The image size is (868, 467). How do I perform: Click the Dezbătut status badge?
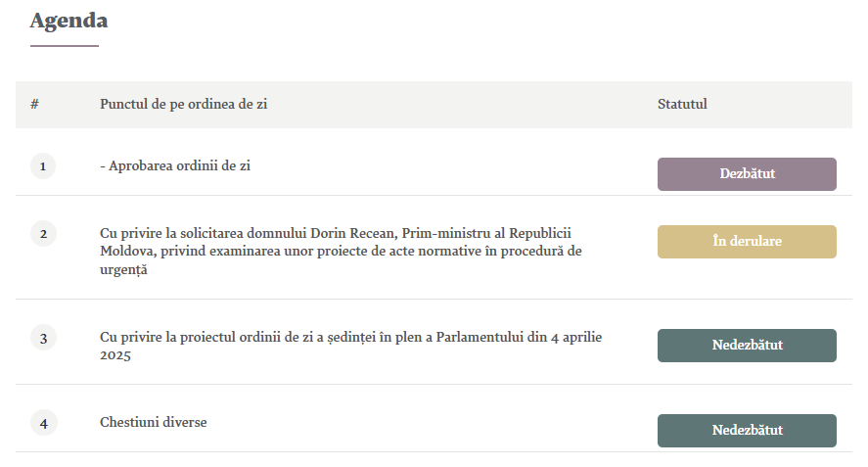[x=747, y=174]
